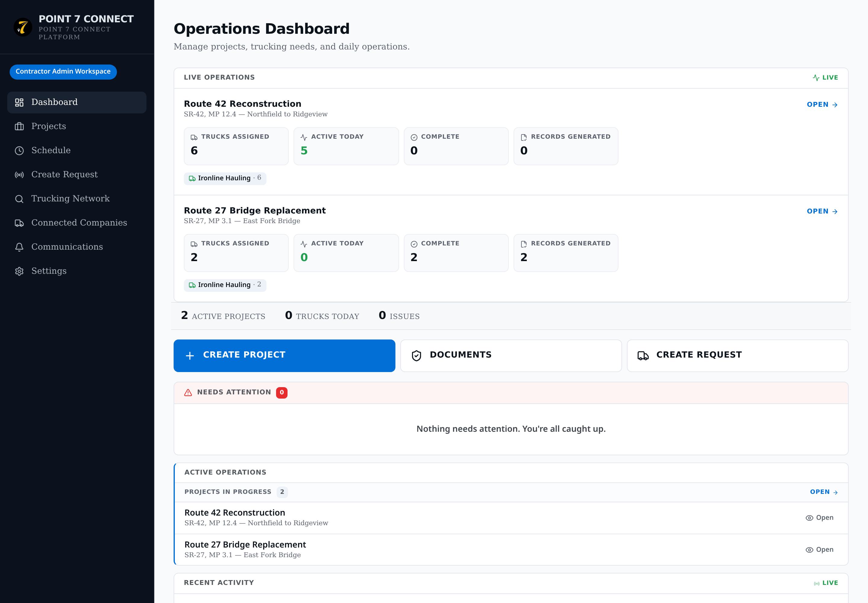Click the Route 27 Active Today card
Image resolution: width=868 pixels, height=603 pixels.
(346, 253)
